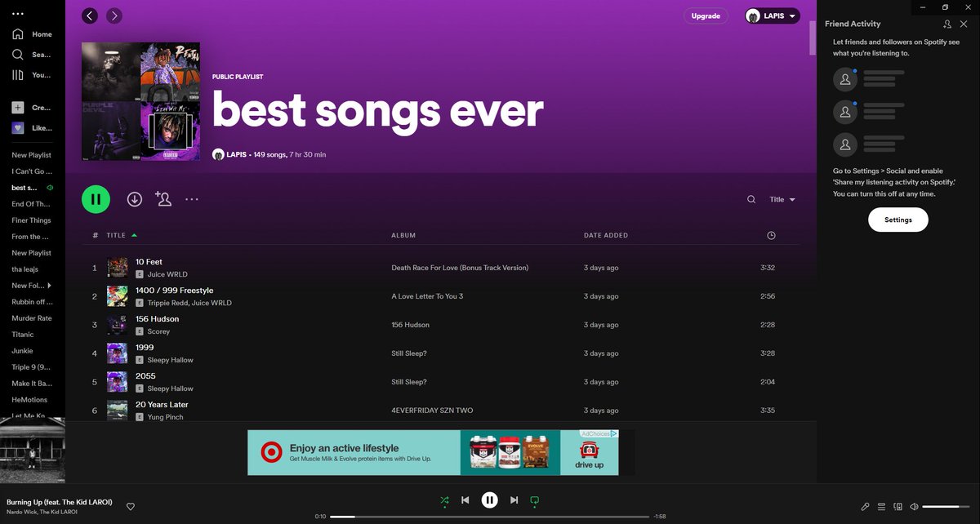
Task: Click the Settings button in Friend Activity
Action: point(898,220)
